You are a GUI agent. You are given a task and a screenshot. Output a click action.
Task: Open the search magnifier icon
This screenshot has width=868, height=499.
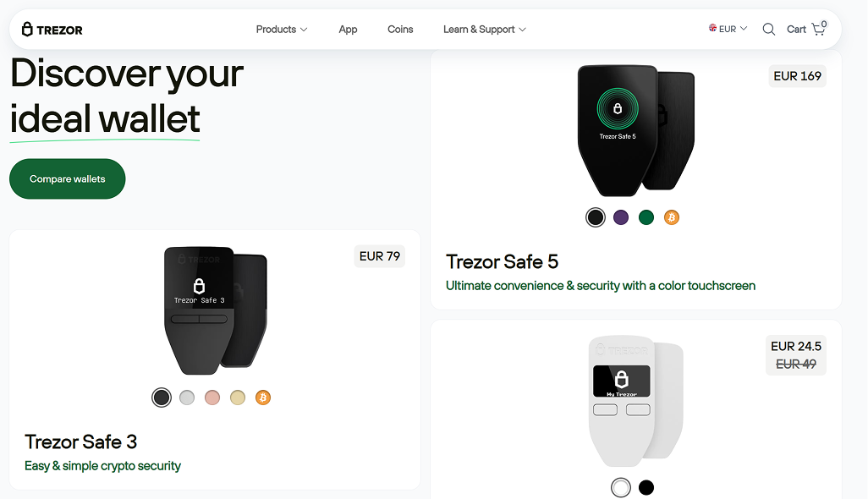click(768, 30)
